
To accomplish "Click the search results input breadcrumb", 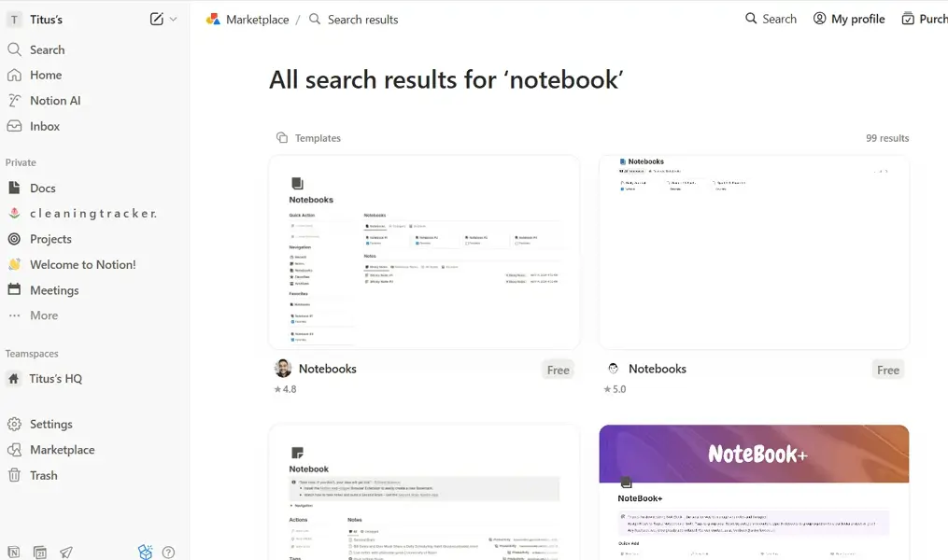I will [361, 19].
